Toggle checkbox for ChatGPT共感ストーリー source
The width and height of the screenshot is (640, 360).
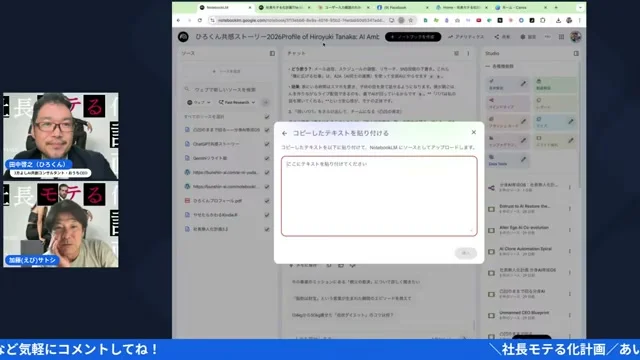pos(267,144)
